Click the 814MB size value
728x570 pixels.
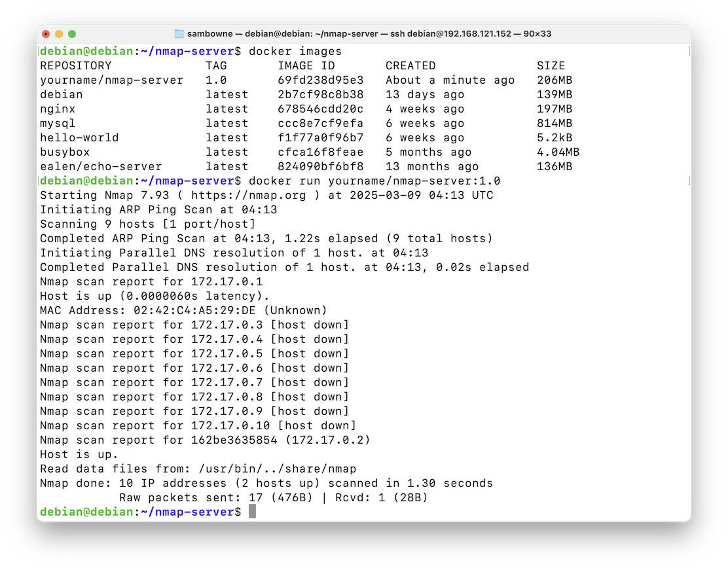point(555,123)
